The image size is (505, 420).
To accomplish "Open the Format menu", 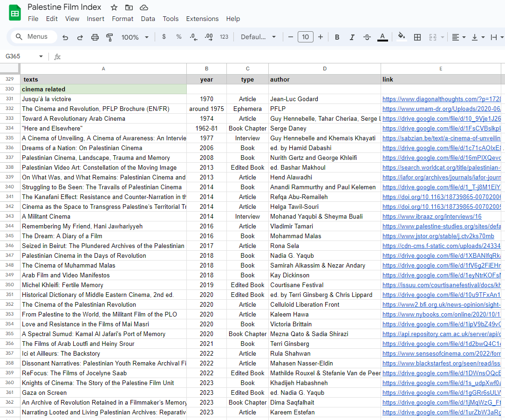I will 123,19.
